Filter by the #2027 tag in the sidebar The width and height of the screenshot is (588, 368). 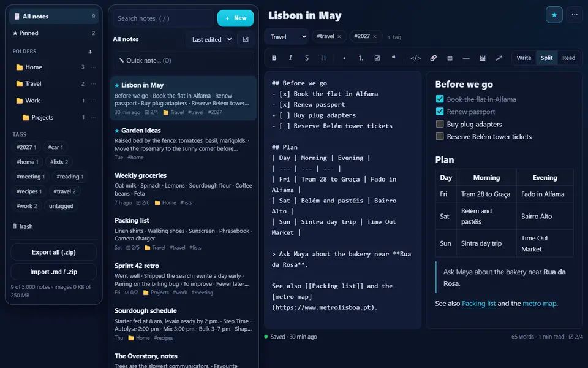[26, 147]
